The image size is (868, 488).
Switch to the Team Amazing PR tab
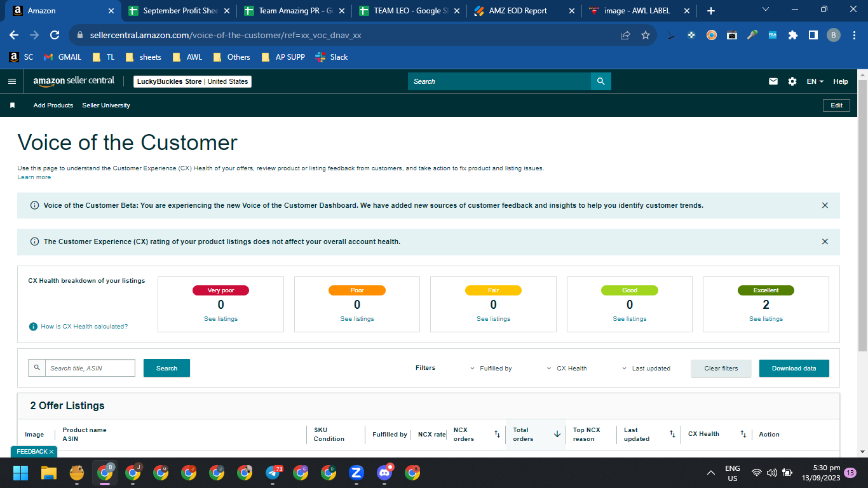coord(294,11)
